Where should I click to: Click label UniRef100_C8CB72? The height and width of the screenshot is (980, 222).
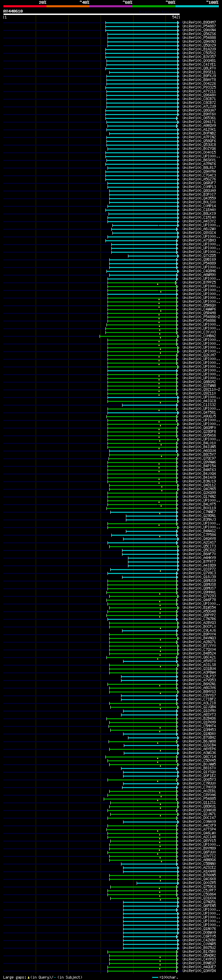tap(199, 103)
